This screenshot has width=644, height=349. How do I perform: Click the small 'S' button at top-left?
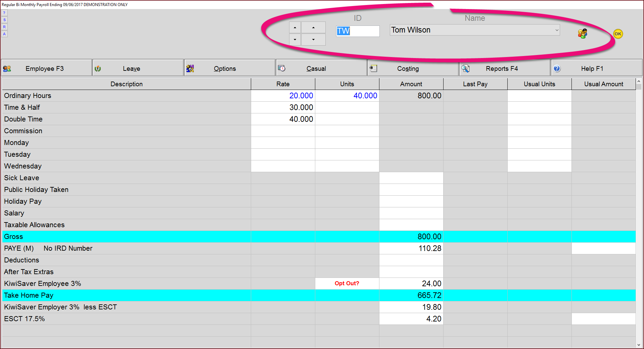[x=4, y=20]
